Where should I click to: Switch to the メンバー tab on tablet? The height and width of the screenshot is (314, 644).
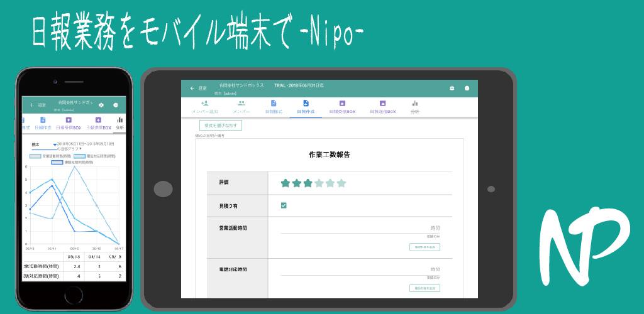pos(241,107)
